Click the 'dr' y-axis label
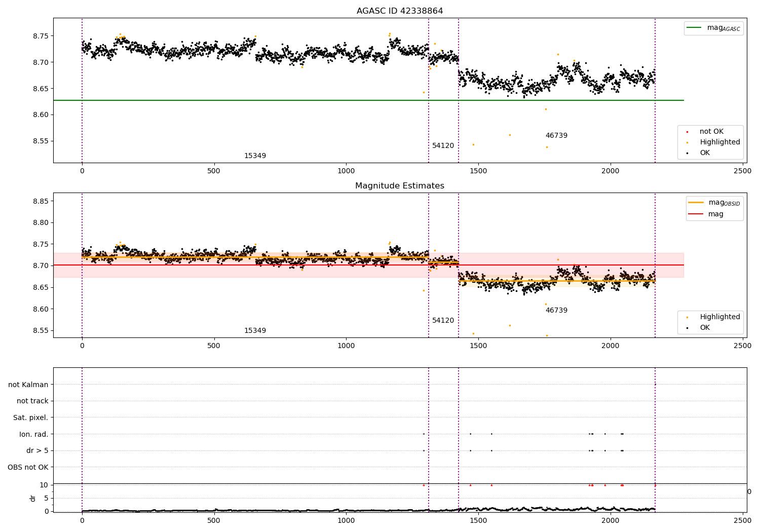Viewport: 760px width, 532px height. pos(33,498)
